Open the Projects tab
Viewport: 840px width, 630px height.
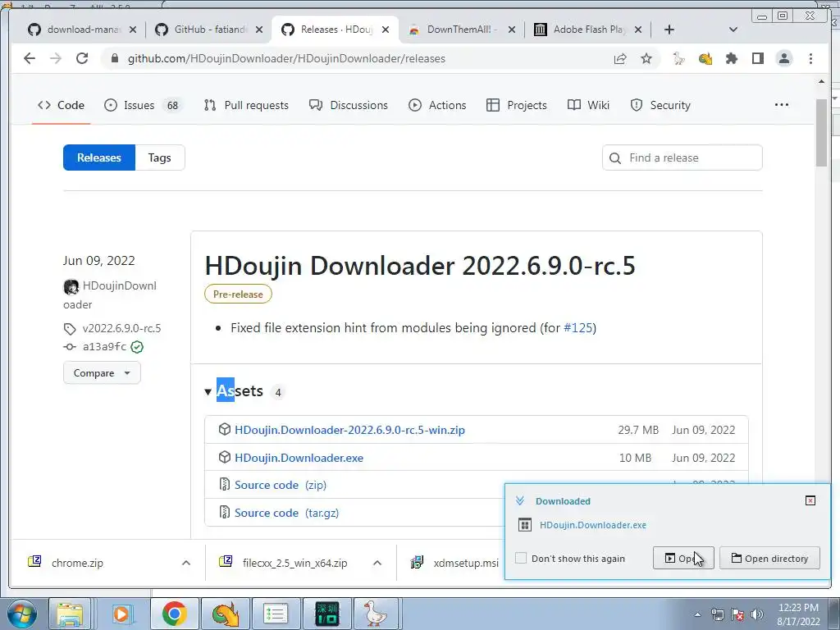point(517,105)
